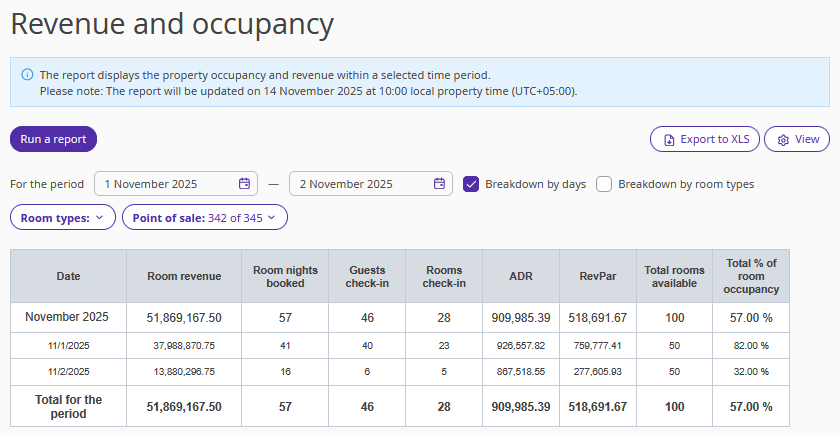
Task: Select the RevPar column header
Action: pos(597,276)
